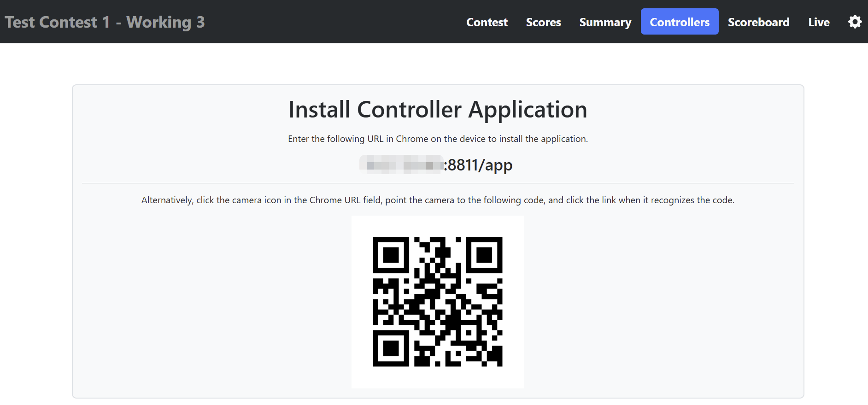868x405 pixels.
Task: Navigate to the Live view
Action: [819, 22]
